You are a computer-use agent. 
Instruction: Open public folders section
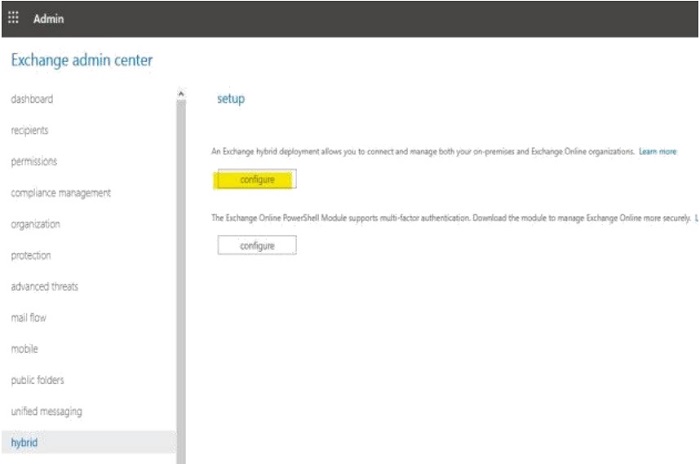[38, 380]
